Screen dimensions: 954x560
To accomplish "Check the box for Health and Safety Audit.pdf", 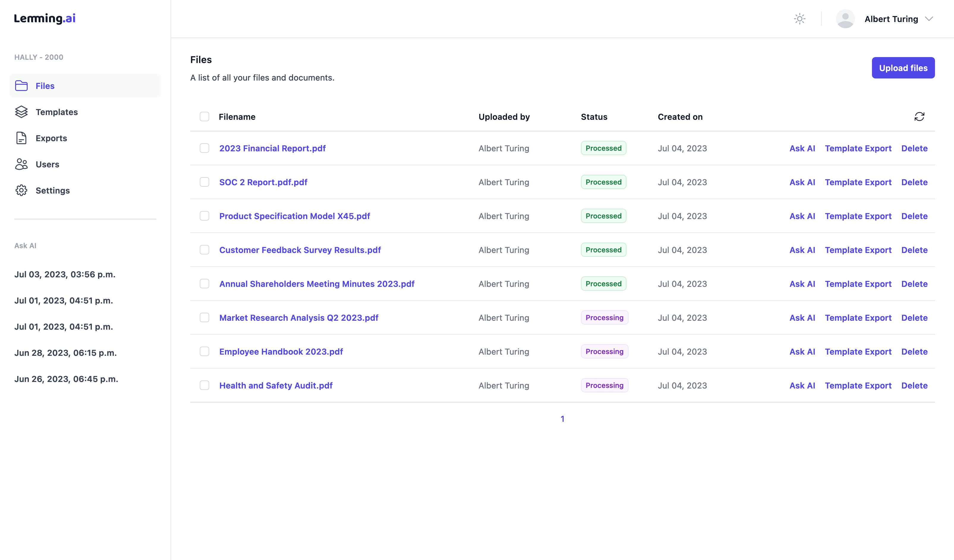I will click(204, 386).
